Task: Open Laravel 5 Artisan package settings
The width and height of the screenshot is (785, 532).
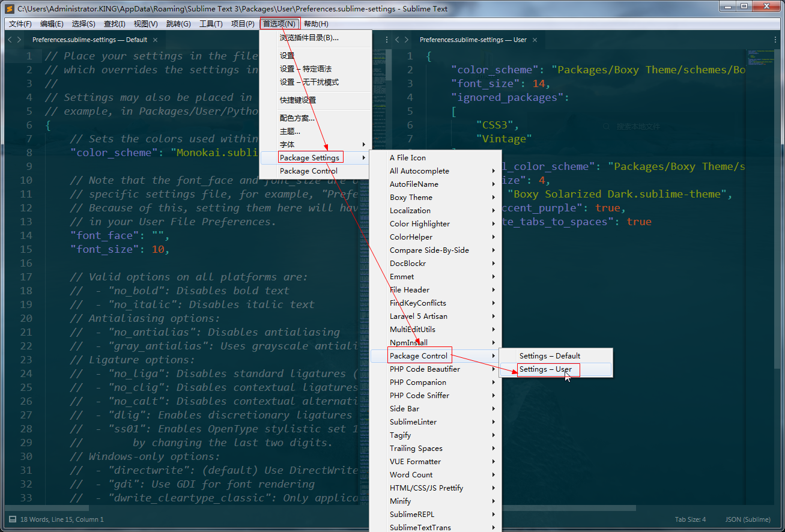Action: point(434,316)
